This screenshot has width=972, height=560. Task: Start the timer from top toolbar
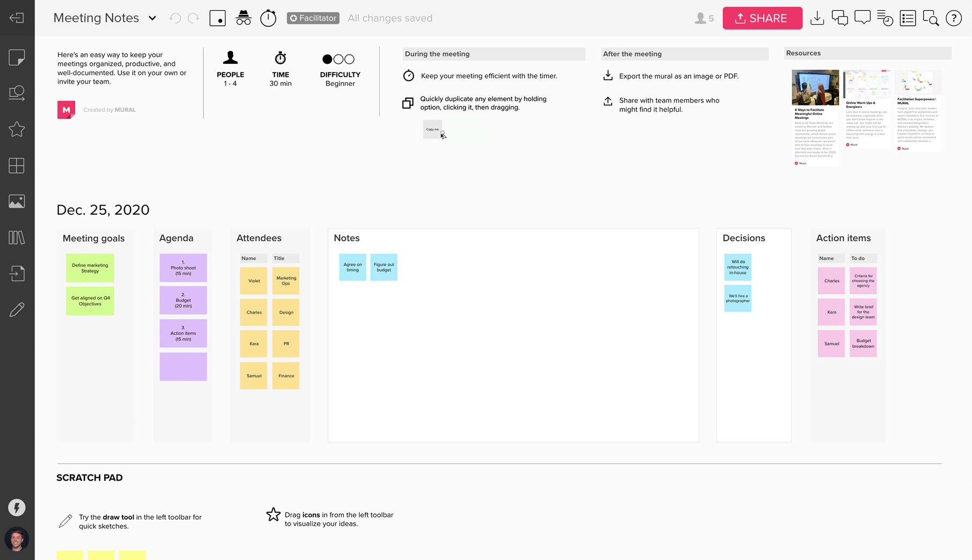[x=268, y=18]
